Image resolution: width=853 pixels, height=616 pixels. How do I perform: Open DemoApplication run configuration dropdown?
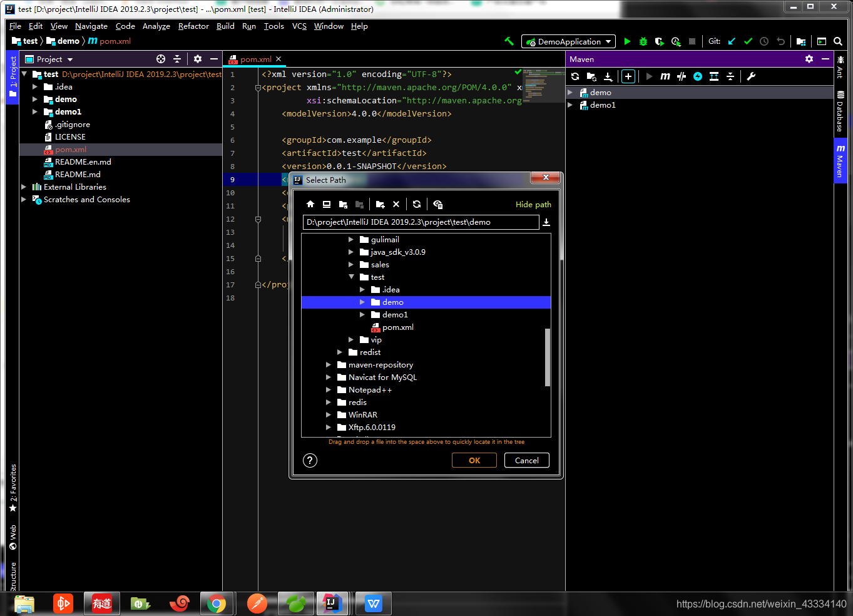click(568, 41)
